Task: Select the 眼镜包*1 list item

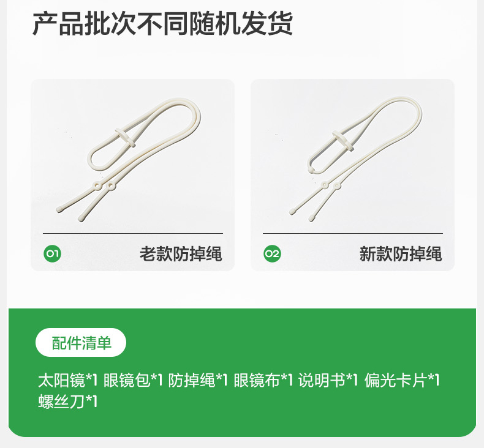Action: coord(133,380)
